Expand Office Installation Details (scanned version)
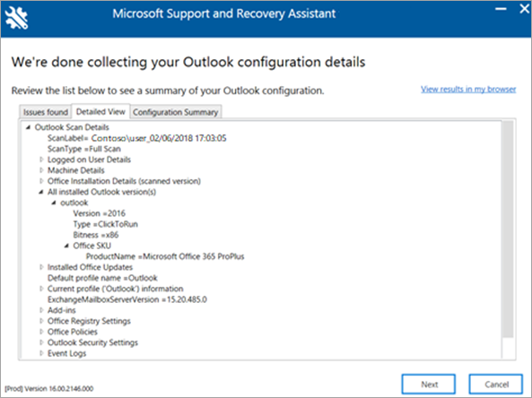532x398 pixels. tap(41, 181)
